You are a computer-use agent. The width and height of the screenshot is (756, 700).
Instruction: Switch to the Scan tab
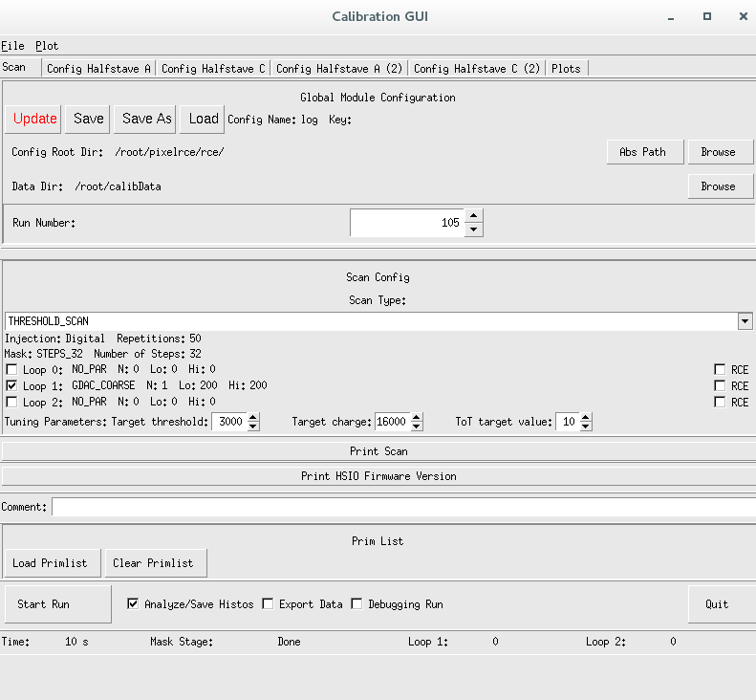tap(21, 67)
